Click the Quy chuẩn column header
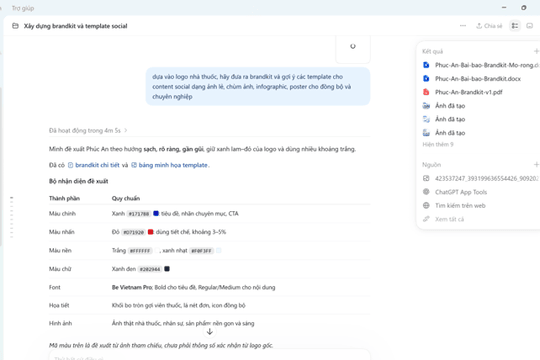Image resolution: width=540 pixels, height=360 pixels. tap(126, 198)
